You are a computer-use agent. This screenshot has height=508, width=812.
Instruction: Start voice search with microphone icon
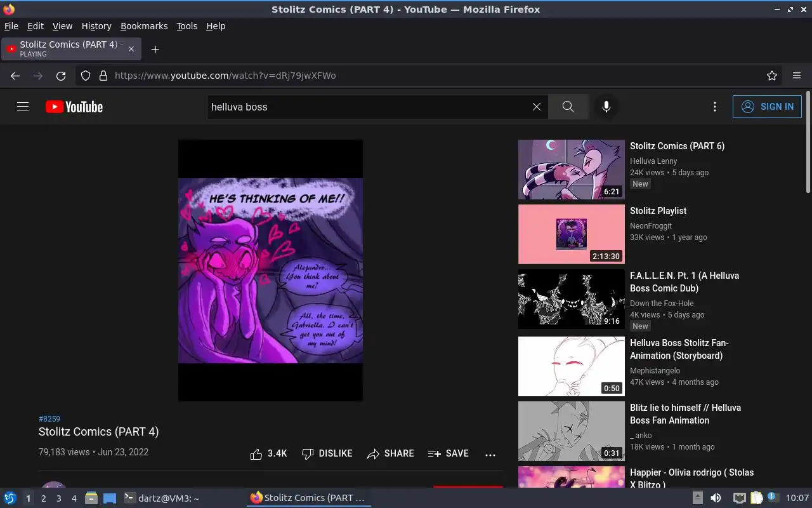[606, 107]
